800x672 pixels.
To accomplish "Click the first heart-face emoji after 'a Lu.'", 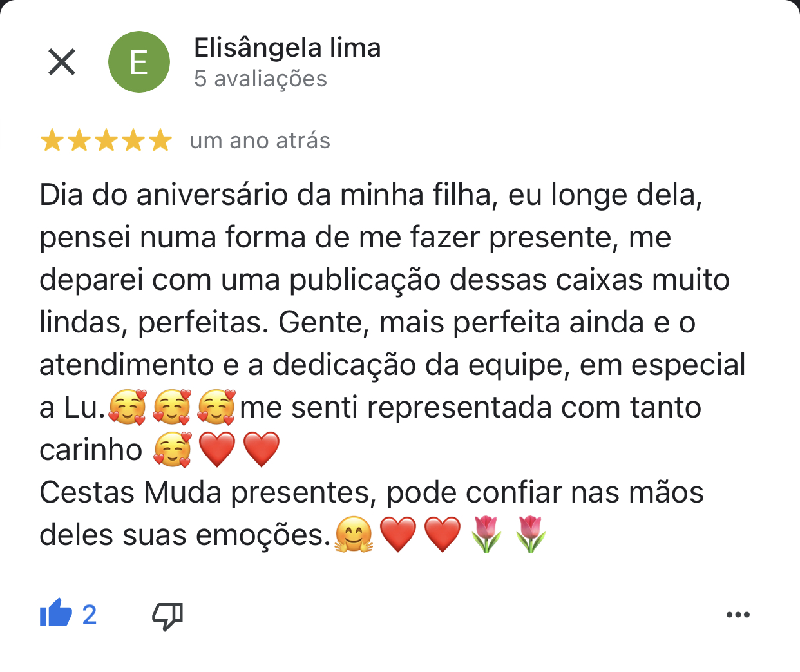I will point(128,407).
